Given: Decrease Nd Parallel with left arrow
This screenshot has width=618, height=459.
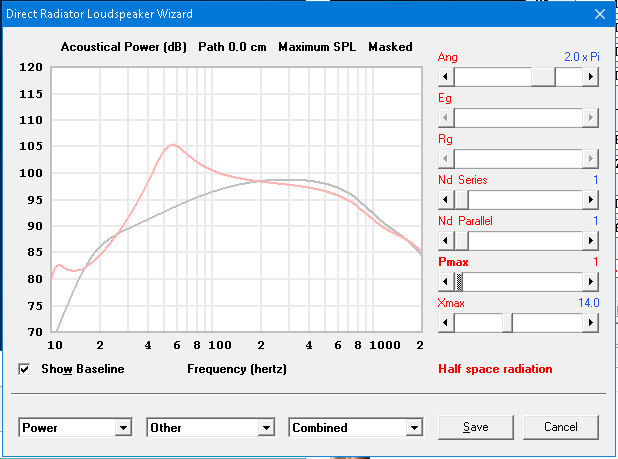Looking at the screenshot, I should [446, 240].
